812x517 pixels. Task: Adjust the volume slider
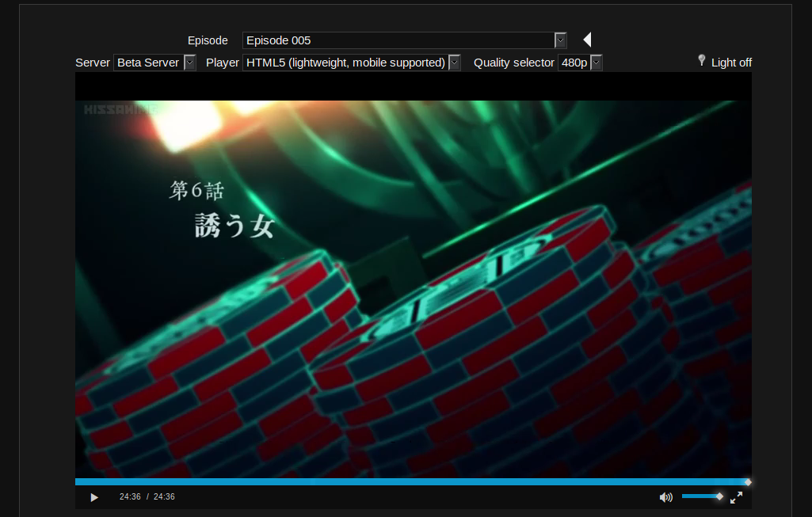point(702,496)
